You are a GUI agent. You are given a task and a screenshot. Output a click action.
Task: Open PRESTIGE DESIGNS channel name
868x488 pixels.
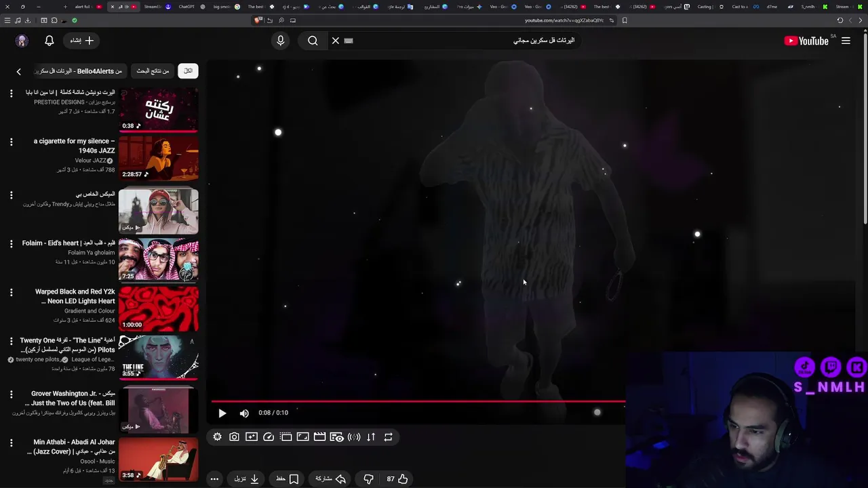[x=75, y=102]
